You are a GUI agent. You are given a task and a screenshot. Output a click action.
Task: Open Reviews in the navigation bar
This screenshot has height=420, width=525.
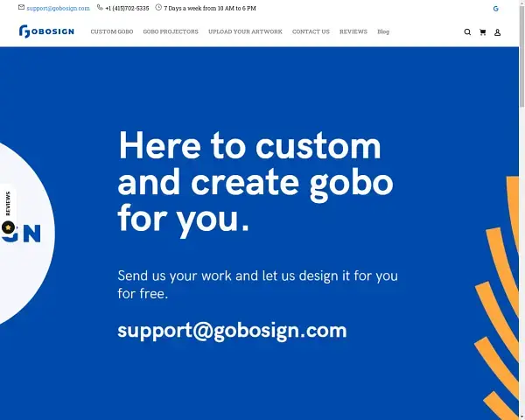tap(353, 31)
